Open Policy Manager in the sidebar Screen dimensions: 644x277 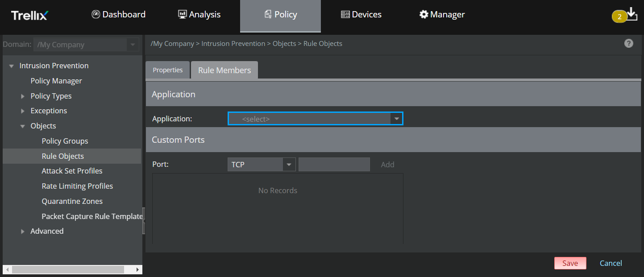tap(56, 81)
